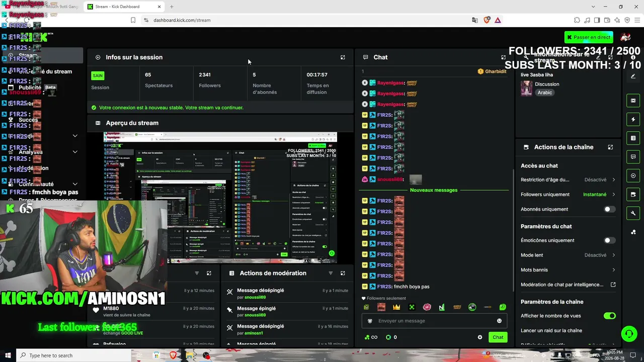This screenshot has width=644, height=362.
Task: Click the snoussii69 username in chat
Action: tap(390, 179)
